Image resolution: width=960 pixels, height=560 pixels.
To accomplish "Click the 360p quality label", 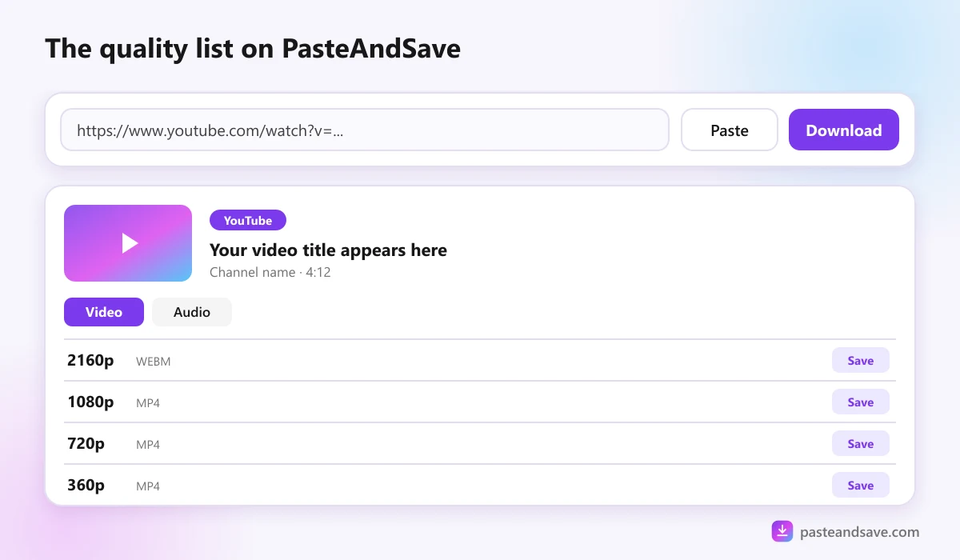I will click(x=86, y=485).
